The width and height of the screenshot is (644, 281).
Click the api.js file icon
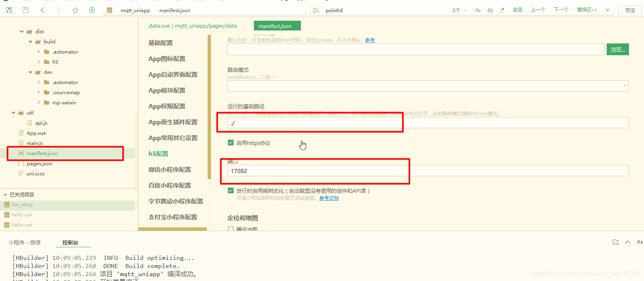[30, 123]
